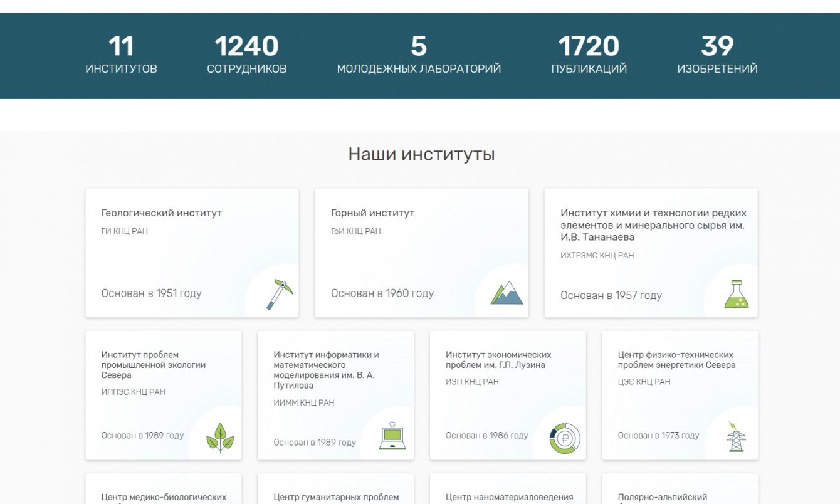Open Центр физико-технических проблем энергетики Севера
The width and height of the screenshot is (840, 504).
tap(677, 360)
